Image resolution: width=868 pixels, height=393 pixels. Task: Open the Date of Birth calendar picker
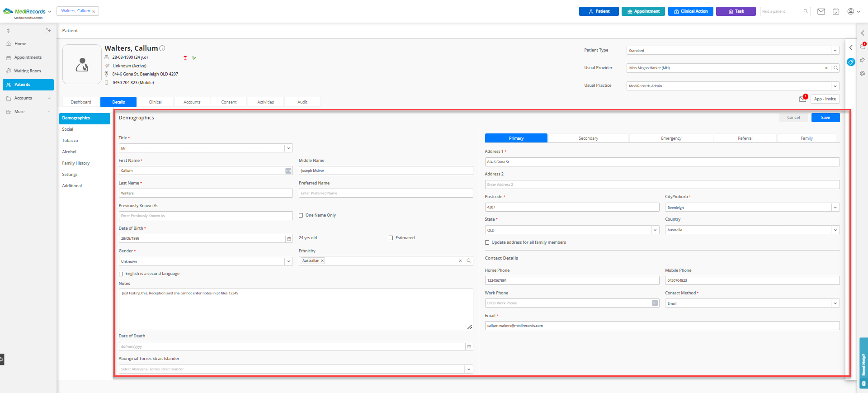coord(289,239)
